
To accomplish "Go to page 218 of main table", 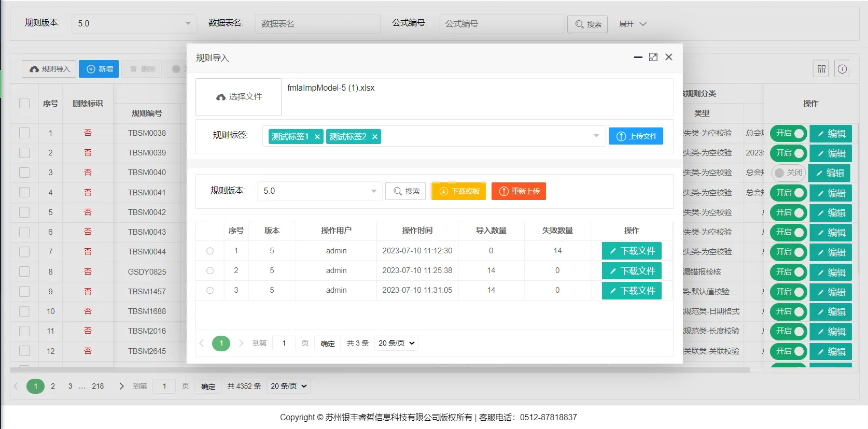I will click(x=97, y=386).
